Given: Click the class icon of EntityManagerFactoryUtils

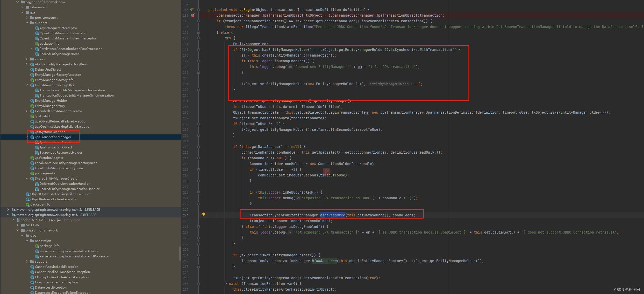Looking at the screenshot, I should coord(32,85).
